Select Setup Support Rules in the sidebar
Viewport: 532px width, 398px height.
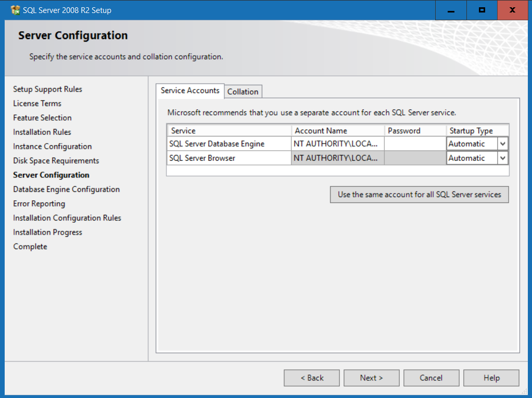(47, 89)
